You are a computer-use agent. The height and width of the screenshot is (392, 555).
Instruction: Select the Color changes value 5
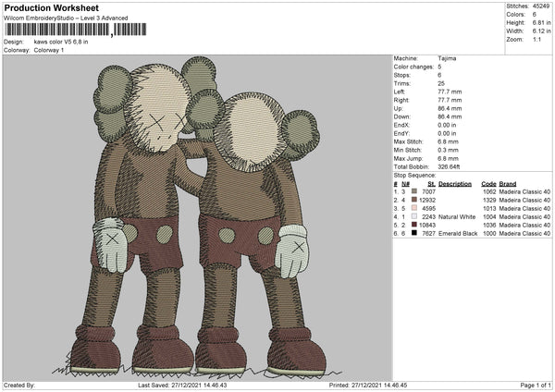click(x=439, y=67)
